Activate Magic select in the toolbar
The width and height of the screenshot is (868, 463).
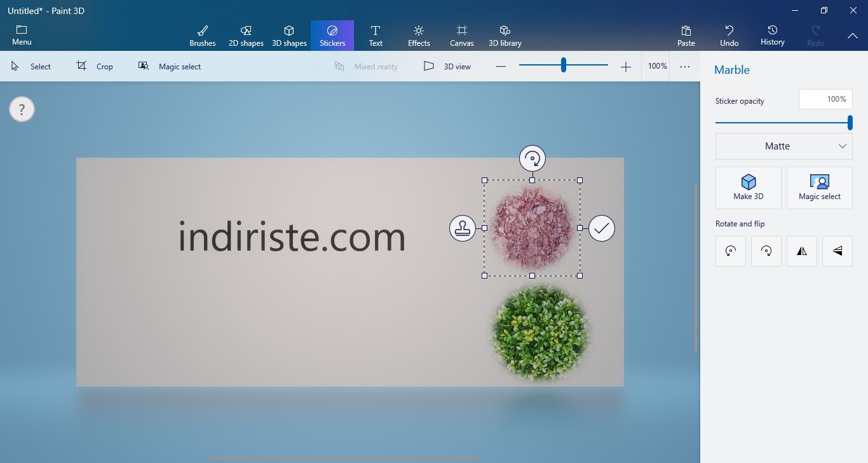tap(170, 66)
